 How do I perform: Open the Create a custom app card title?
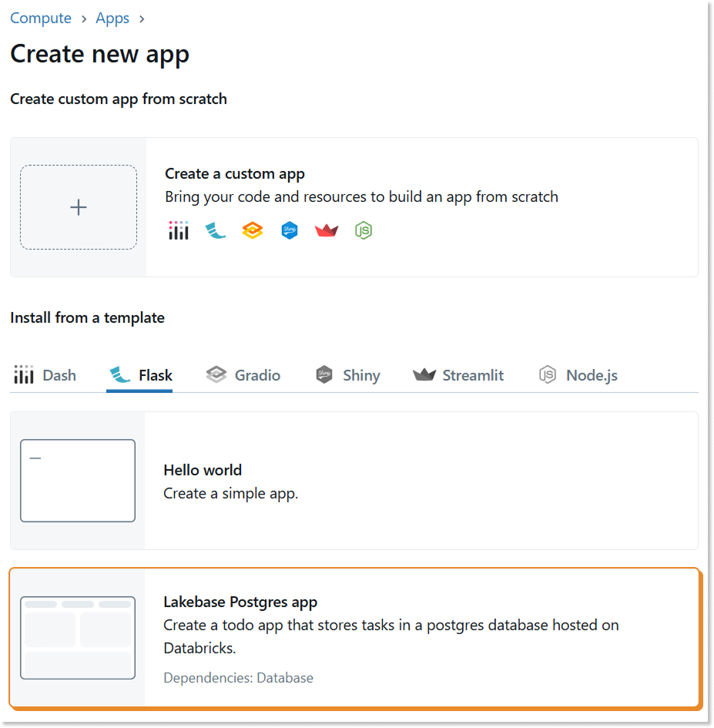(x=234, y=173)
